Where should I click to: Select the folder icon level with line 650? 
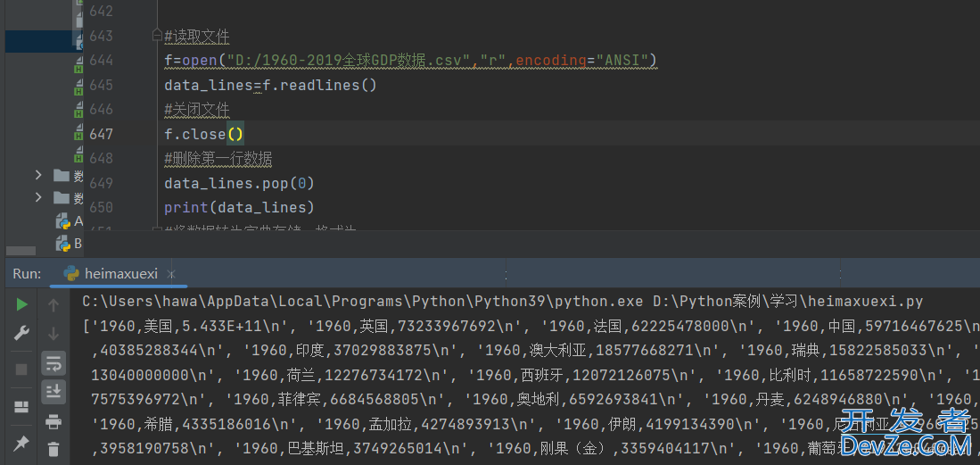pyautogui.click(x=62, y=198)
